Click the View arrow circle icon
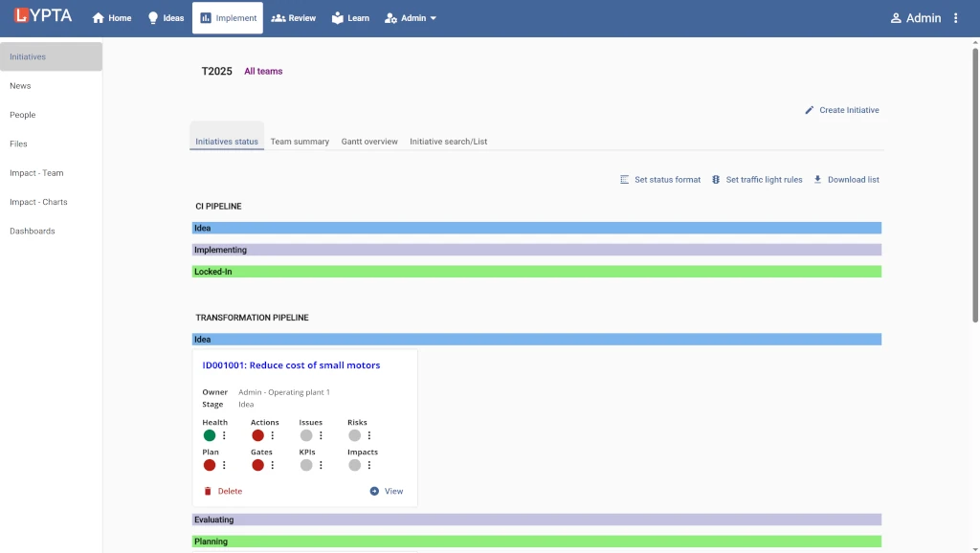Viewport: 980px width, 553px height. [x=374, y=491]
